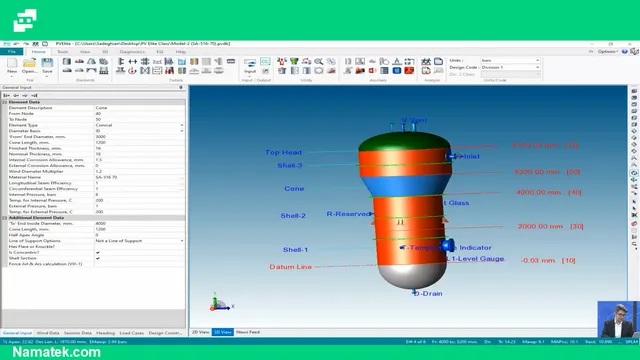
Task: Run analysis using the Analyze group icon
Action: 426,62
